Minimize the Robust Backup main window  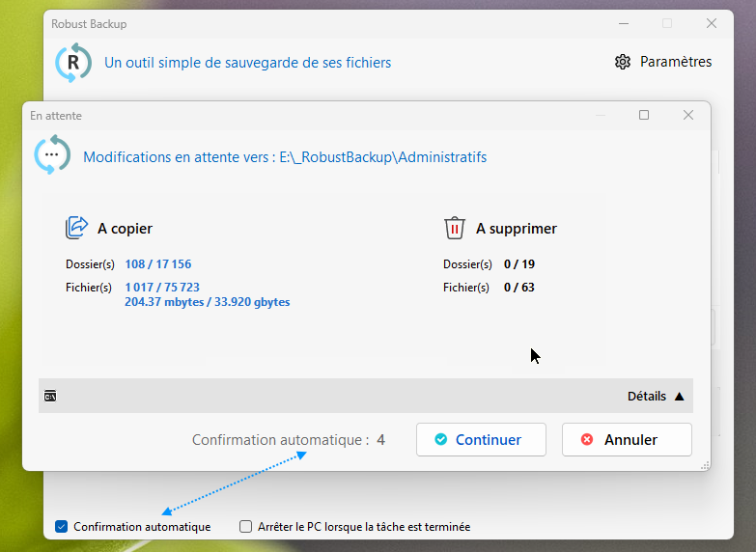point(624,23)
